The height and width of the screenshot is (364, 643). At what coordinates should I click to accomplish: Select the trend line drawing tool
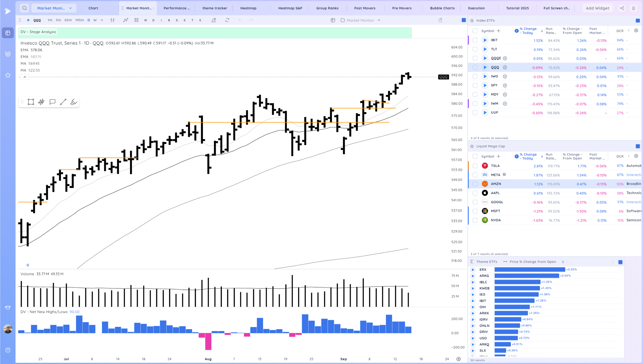63,102
